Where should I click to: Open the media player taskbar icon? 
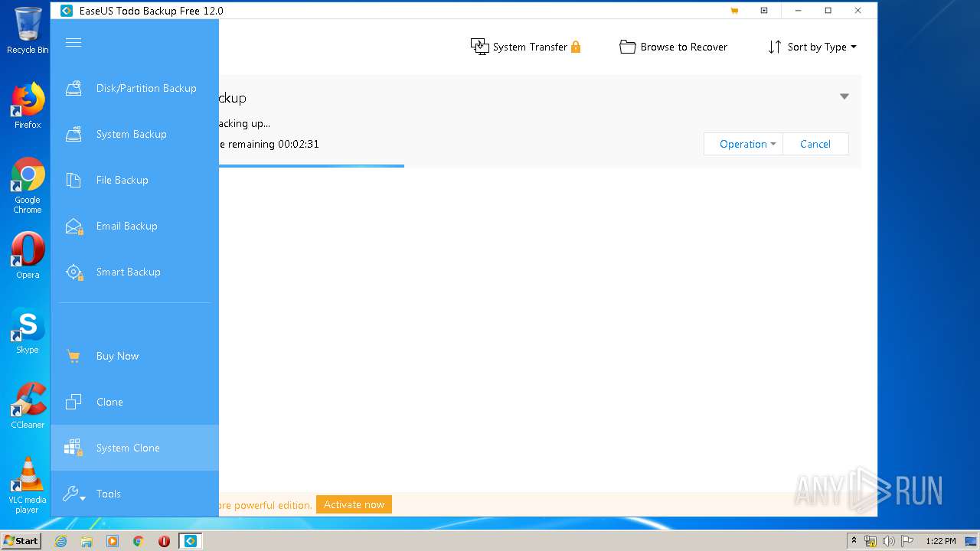113,541
